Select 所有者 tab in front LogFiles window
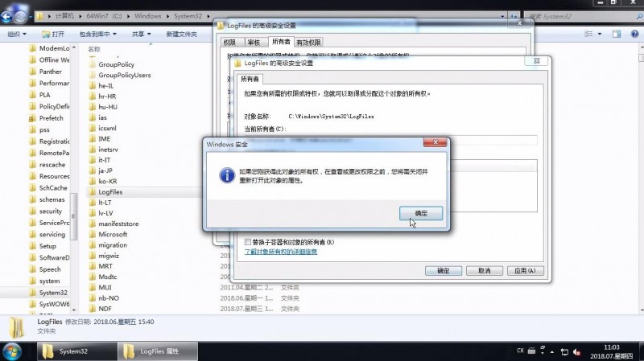Screen dimensions: 644x361 [250, 79]
